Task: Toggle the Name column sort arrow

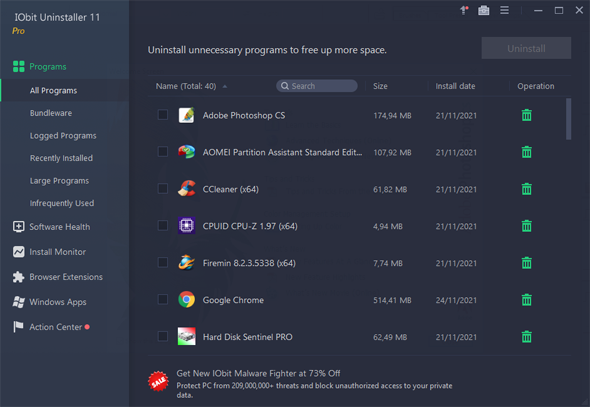Action: coord(225,87)
